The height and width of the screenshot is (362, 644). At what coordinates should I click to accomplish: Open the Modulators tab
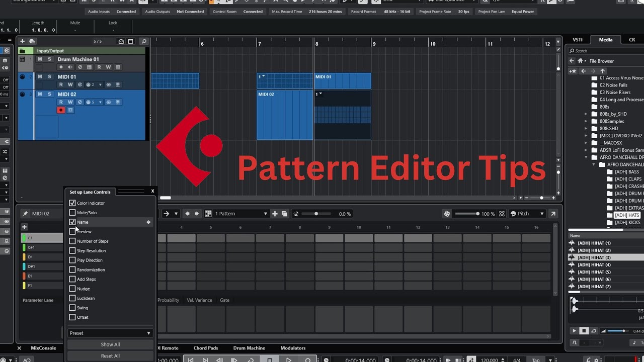click(293, 348)
